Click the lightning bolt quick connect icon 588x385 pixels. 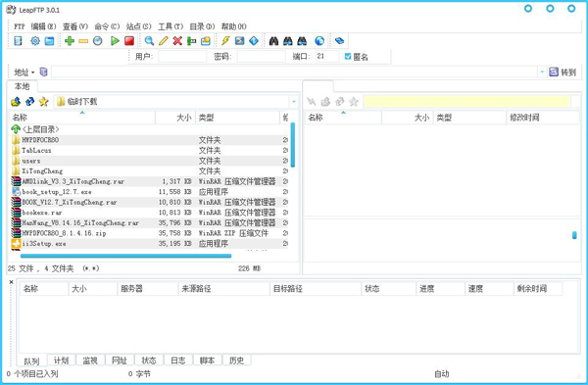coord(225,41)
